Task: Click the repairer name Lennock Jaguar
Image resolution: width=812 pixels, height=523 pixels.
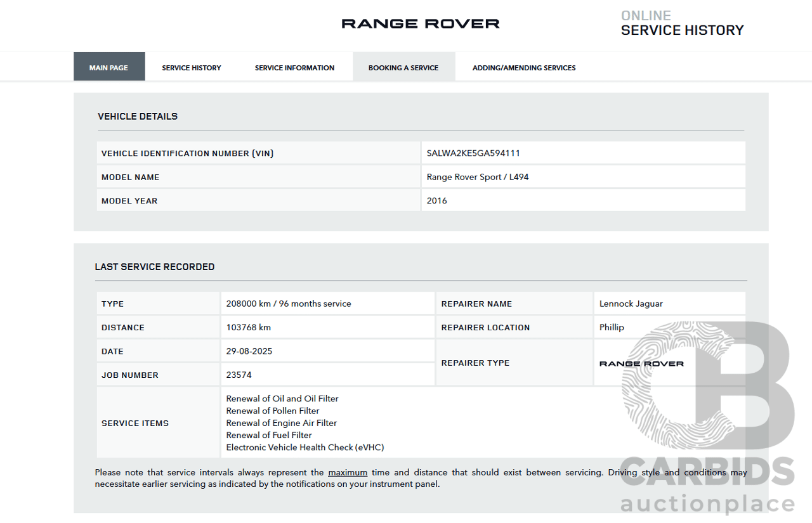Action: (631, 304)
